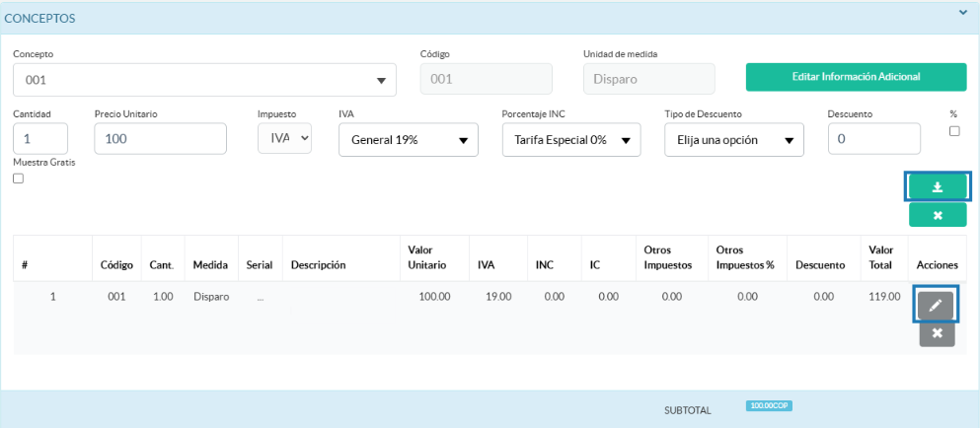Expand the IVA General 19% dropdown
This screenshot has height=428, width=980.
click(x=408, y=140)
